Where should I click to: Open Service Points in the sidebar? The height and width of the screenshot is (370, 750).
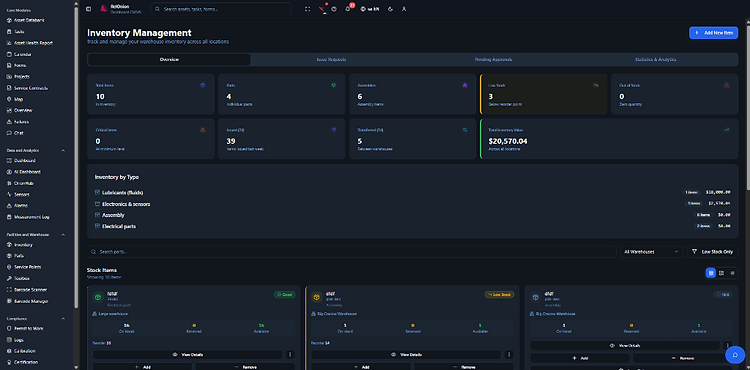pos(24,267)
